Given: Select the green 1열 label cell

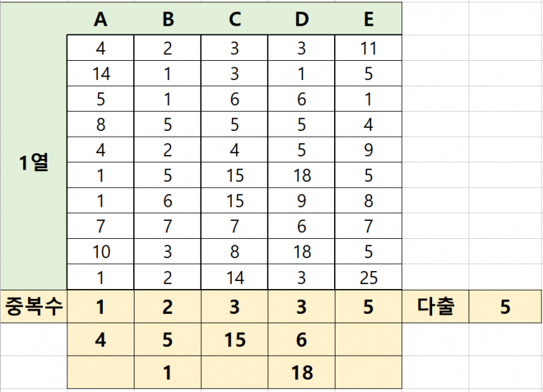Looking at the screenshot, I should [x=34, y=162].
